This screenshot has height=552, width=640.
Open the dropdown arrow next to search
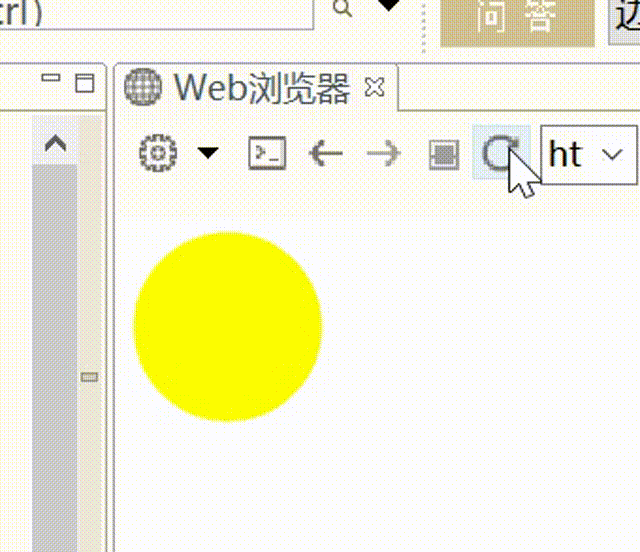click(x=388, y=5)
